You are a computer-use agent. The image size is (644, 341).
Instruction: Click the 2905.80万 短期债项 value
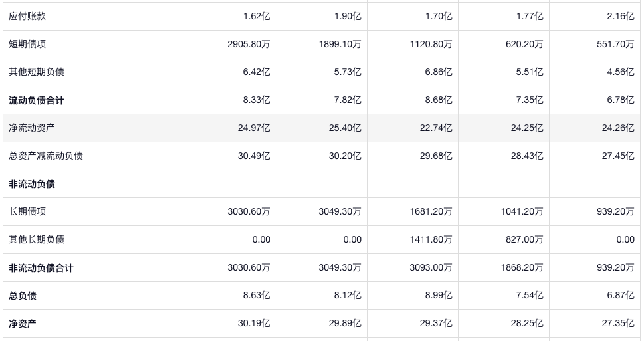coord(249,44)
